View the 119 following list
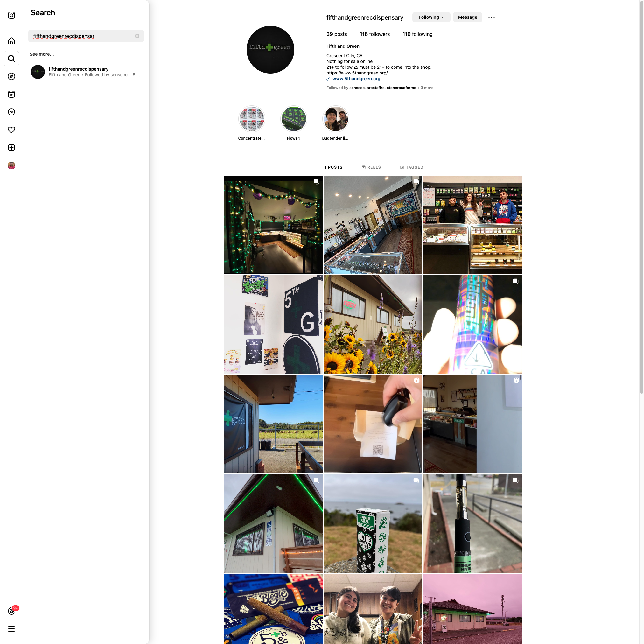 (417, 34)
